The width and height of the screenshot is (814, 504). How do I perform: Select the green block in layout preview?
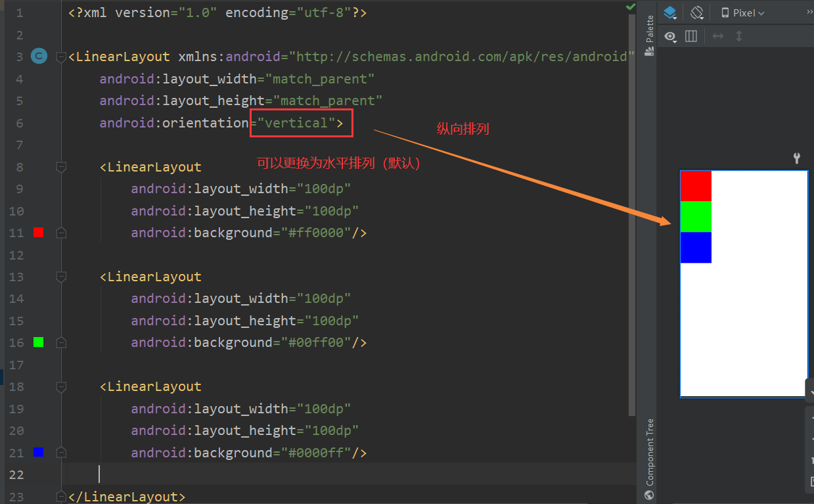(x=696, y=217)
